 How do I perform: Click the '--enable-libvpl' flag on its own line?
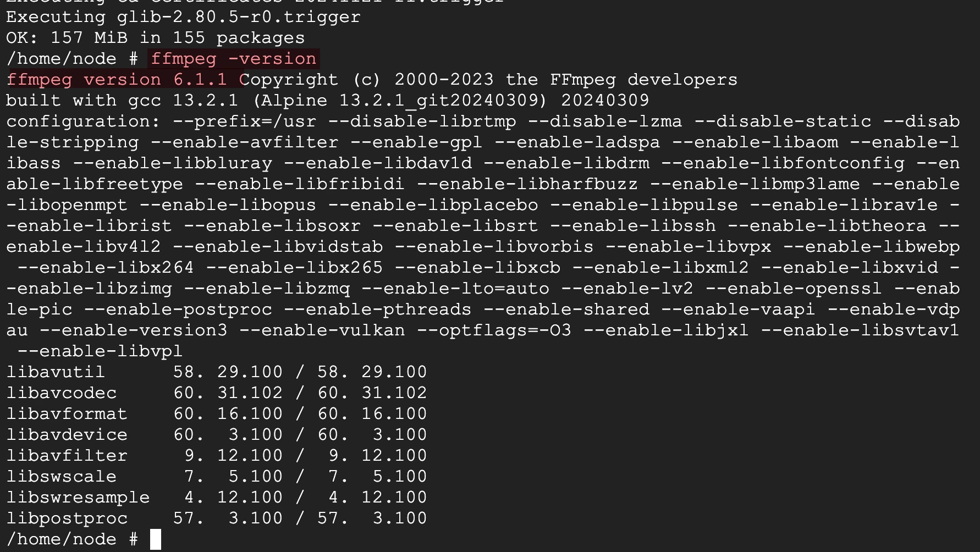[100, 351]
